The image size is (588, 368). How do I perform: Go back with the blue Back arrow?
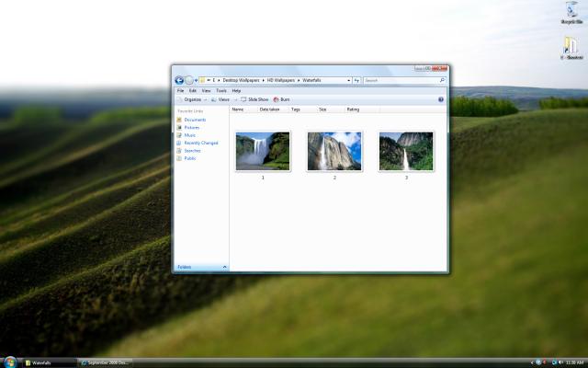click(179, 80)
